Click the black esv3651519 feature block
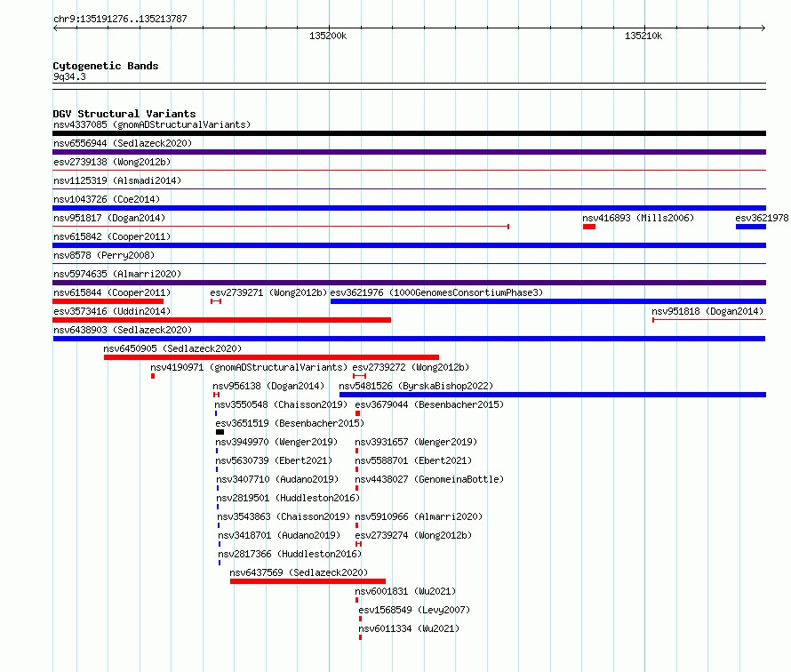This screenshot has width=791, height=672. 220,432
